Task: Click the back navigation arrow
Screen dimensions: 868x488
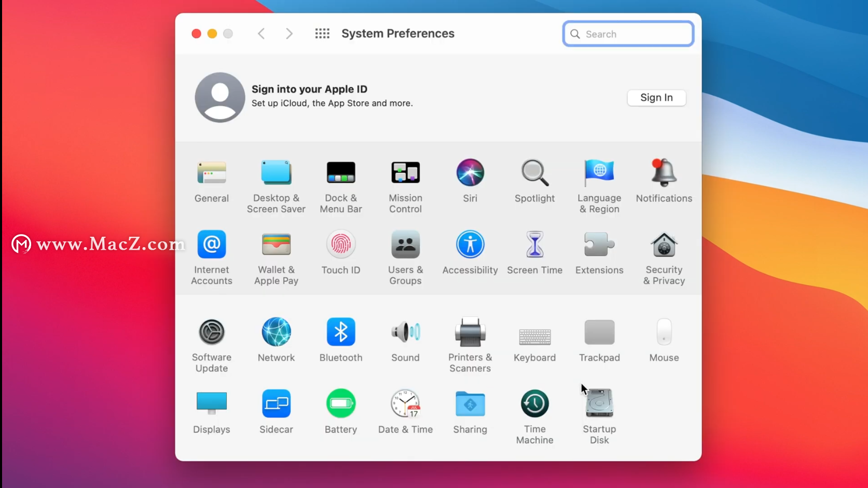Action: click(261, 34)
